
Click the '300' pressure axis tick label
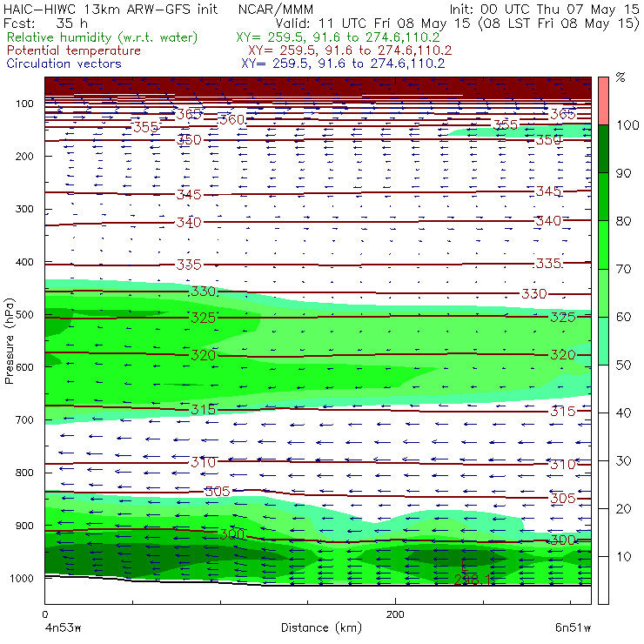(24, 209)
